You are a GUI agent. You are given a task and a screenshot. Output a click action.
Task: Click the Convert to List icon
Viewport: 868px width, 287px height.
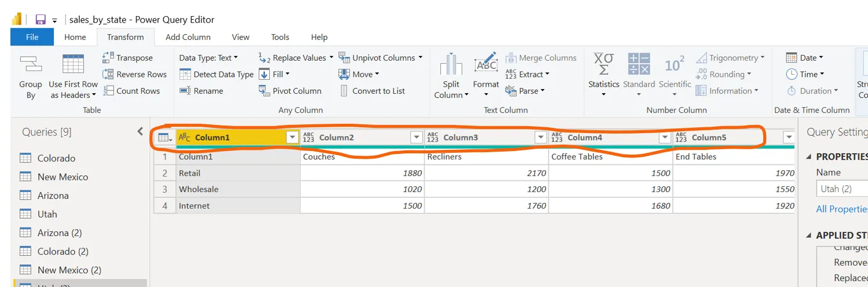pos(344,91)
